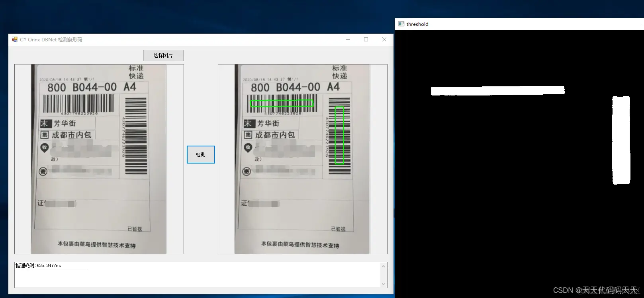The image size is (644, 298).
Task: Select the 推理耗时:635.3477ms text
Action: click(x=38, y=265)
